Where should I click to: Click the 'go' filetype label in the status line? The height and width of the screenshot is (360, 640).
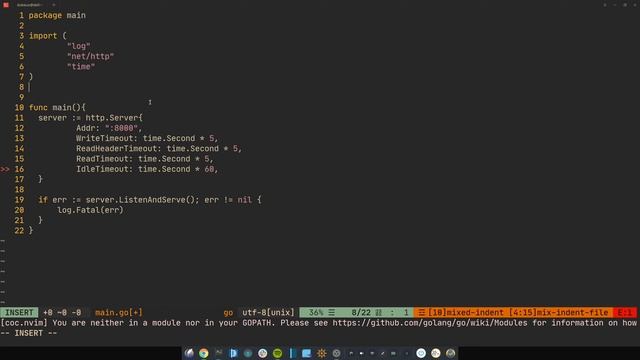[x=228, y=313]
